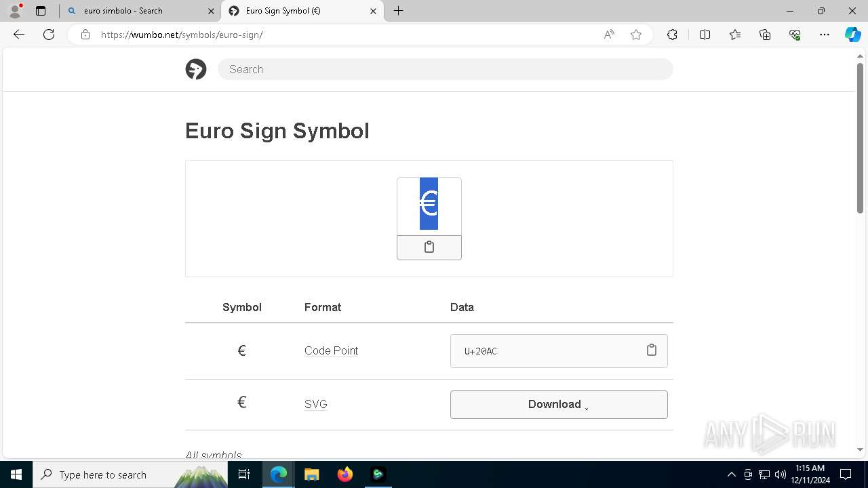Click the Data column header
This screenshot has width=868, height=488.
462,307
